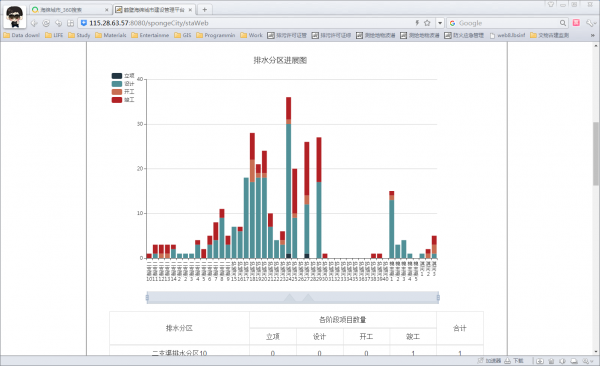Click the 设计 column header

pos(320,337)
